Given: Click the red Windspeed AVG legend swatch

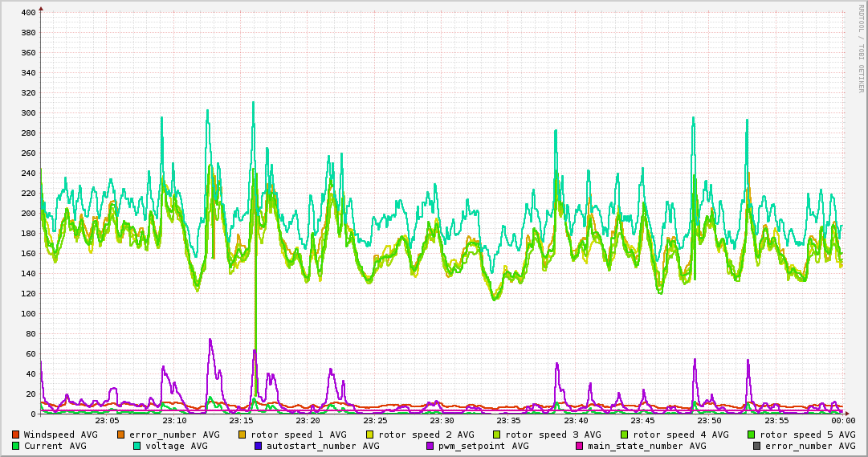Looking at the screenshot, I should 15,435.
